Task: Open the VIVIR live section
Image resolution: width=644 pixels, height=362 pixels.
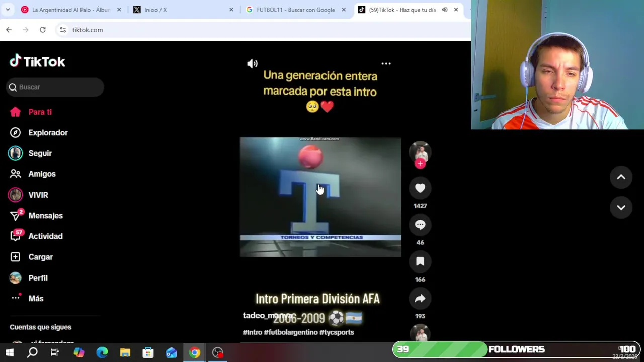Action: (29, 195)
